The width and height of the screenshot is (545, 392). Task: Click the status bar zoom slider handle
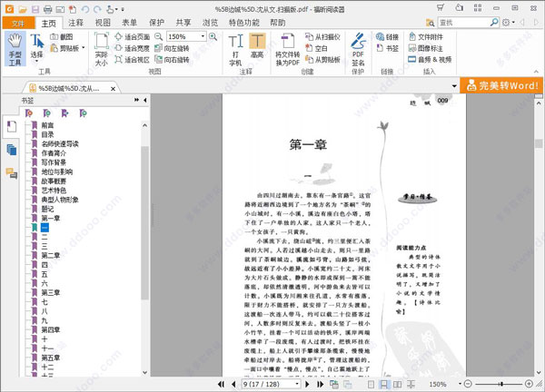point(501,384)
